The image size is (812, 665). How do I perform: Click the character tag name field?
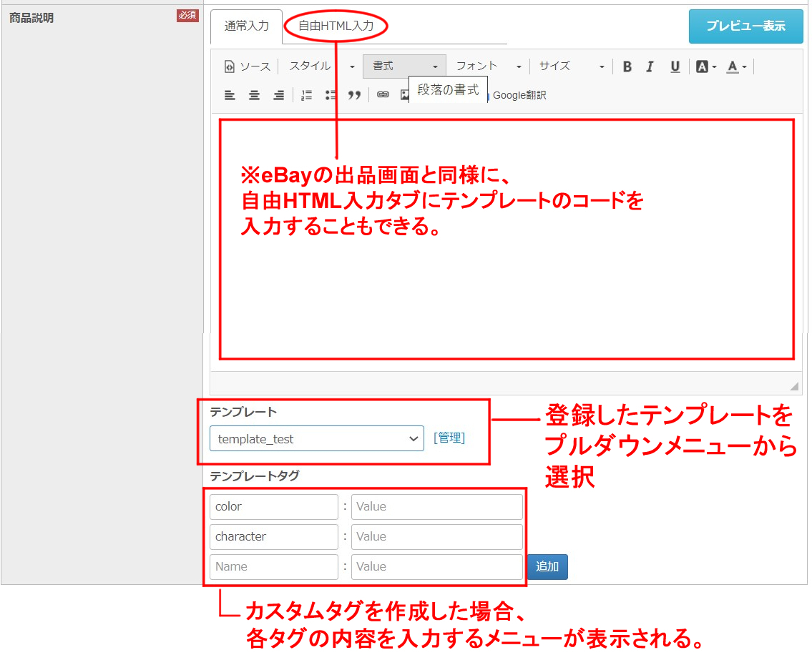click(274, 537)
